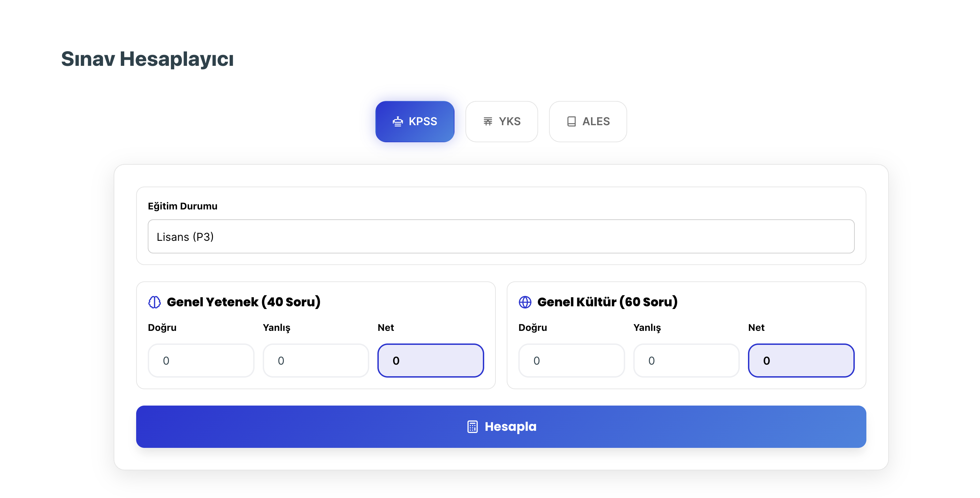Focus Genel Yetenek Yanlış input field
This screenshot has width=980, height=498.
point(316,361)
